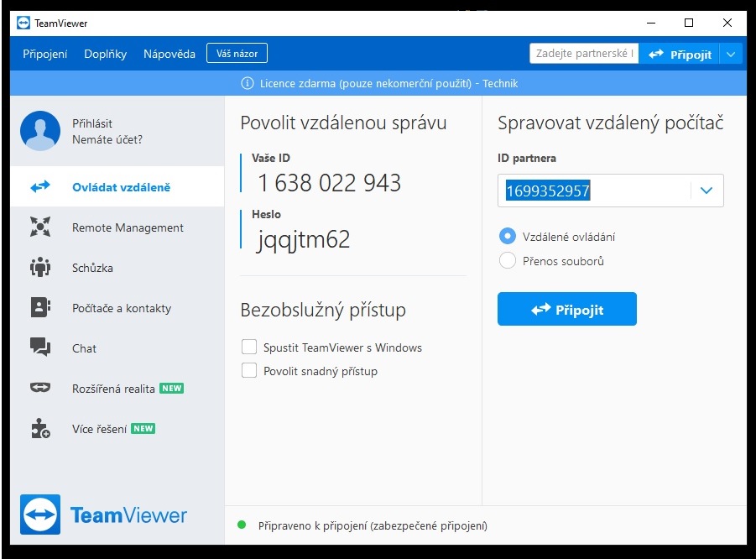Click the Ovládat vzdáleně arrows icon
756x559 pixels.
coord(40,186)
